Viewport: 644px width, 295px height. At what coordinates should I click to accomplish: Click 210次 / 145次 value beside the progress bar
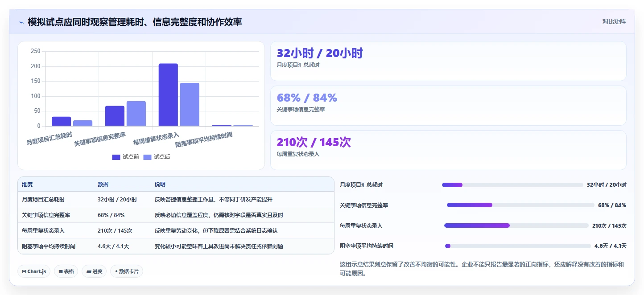(x=609, y=226)
